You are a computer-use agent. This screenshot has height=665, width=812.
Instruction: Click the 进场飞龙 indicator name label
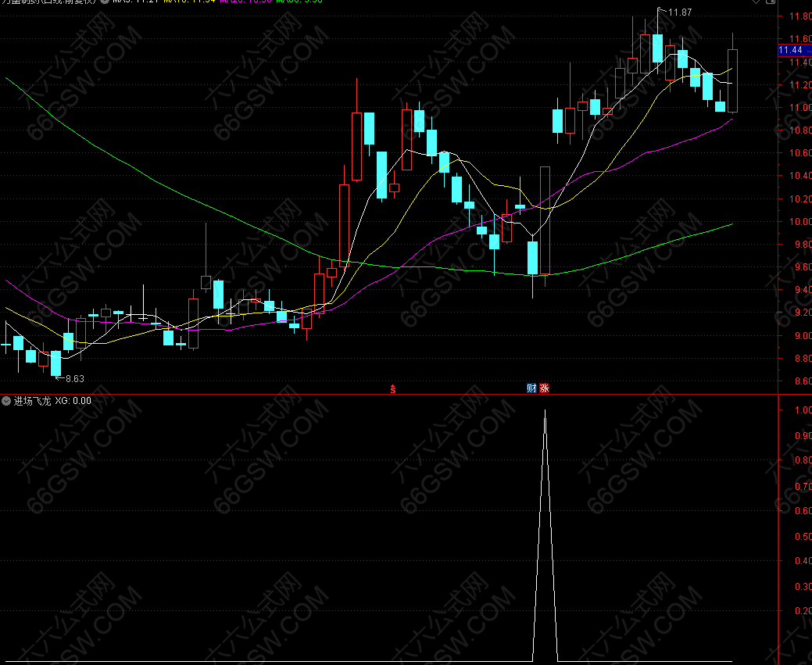[32, 401]
